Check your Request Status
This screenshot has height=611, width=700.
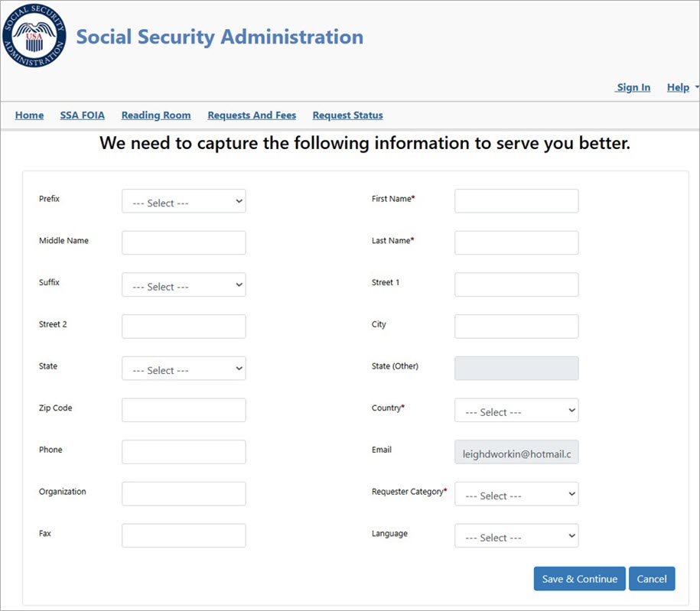(347, 115)
